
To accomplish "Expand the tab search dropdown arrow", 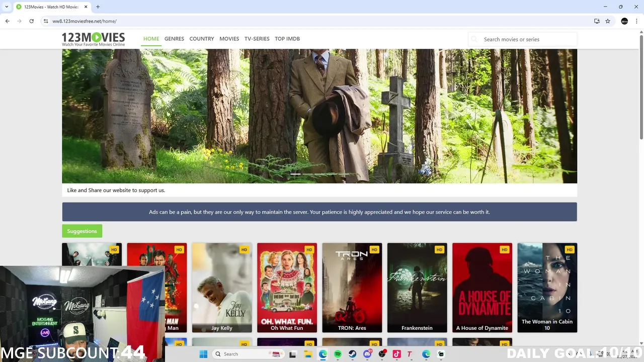I will pos(7,7).
